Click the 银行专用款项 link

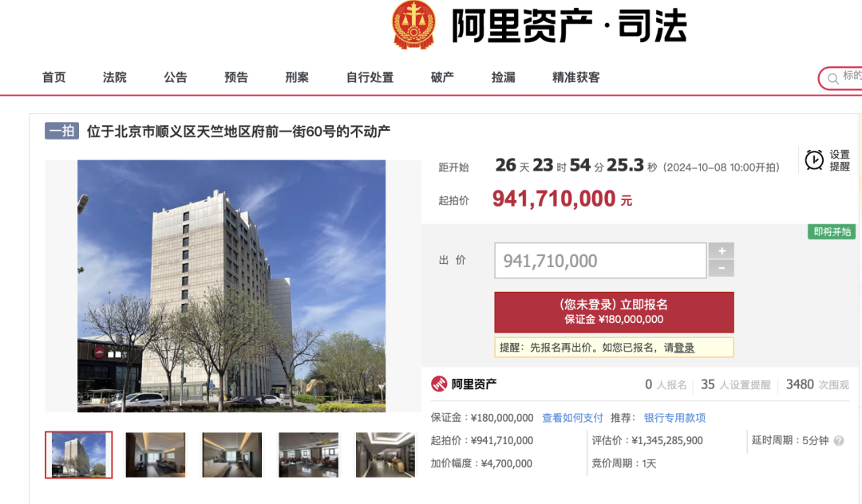674,418
